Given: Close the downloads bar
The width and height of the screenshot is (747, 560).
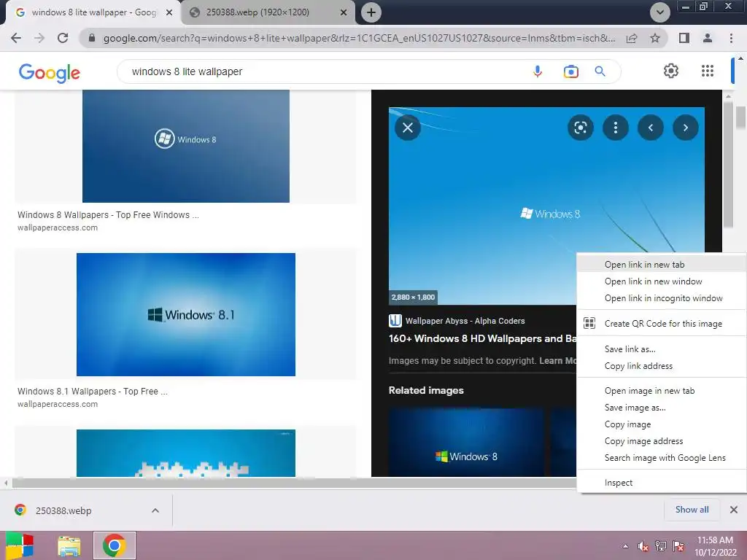Looking at the screenshot, I should 734,510.
